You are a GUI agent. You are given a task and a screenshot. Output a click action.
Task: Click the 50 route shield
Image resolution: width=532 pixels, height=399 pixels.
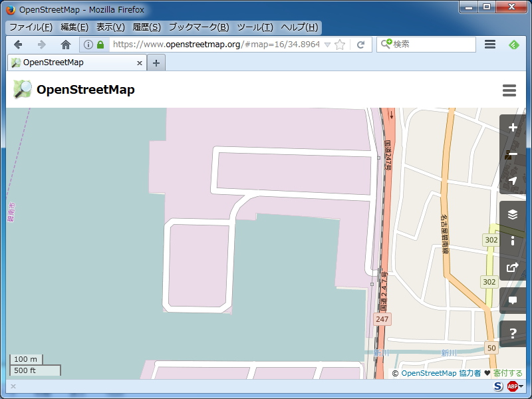click(x=491, y=348)
